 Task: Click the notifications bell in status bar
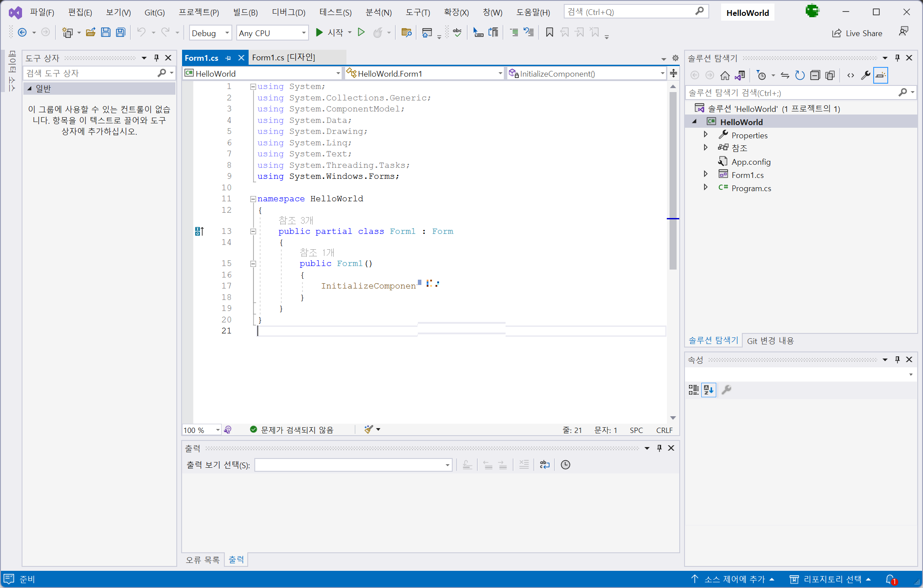click(890, 579)
